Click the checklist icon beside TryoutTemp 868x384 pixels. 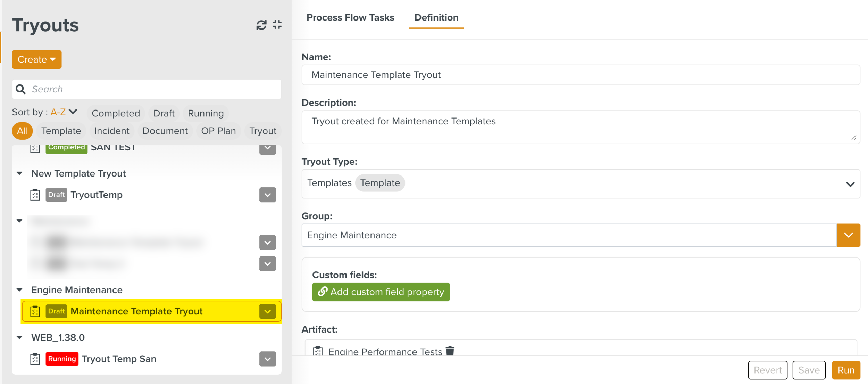click(x=35, y=195)
